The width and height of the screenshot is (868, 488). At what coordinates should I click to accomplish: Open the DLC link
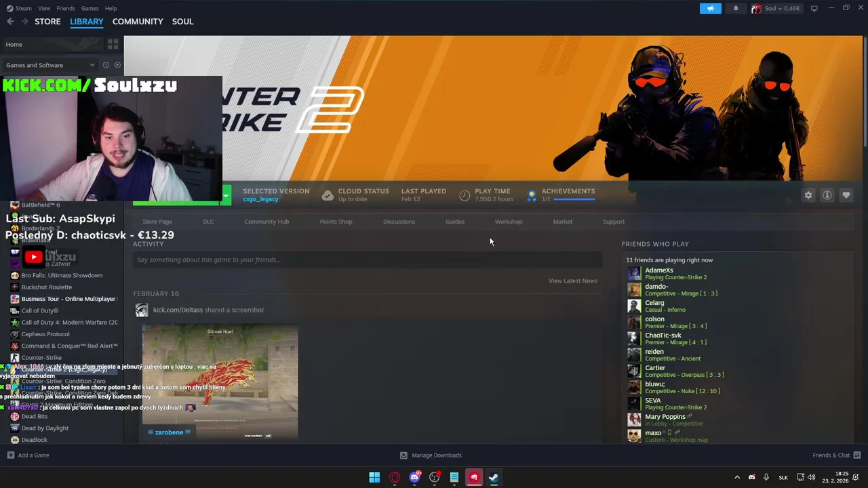(208, 222)
